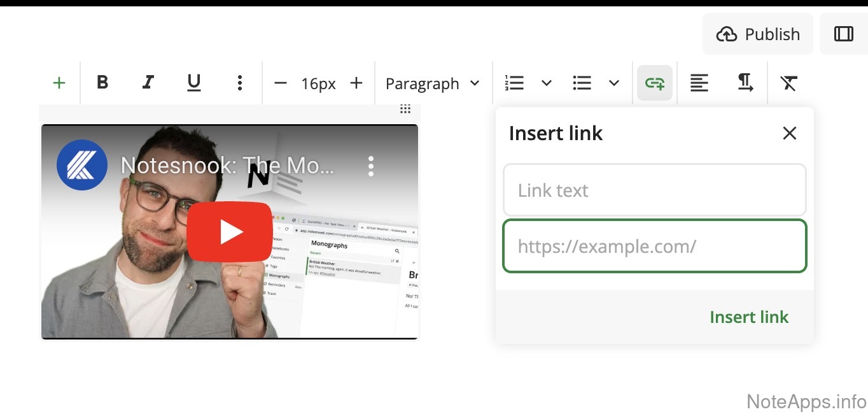This screenshot has height=414, width=868.
Task: Expand the numbered list style options
Action: click(x=547, y=83)
